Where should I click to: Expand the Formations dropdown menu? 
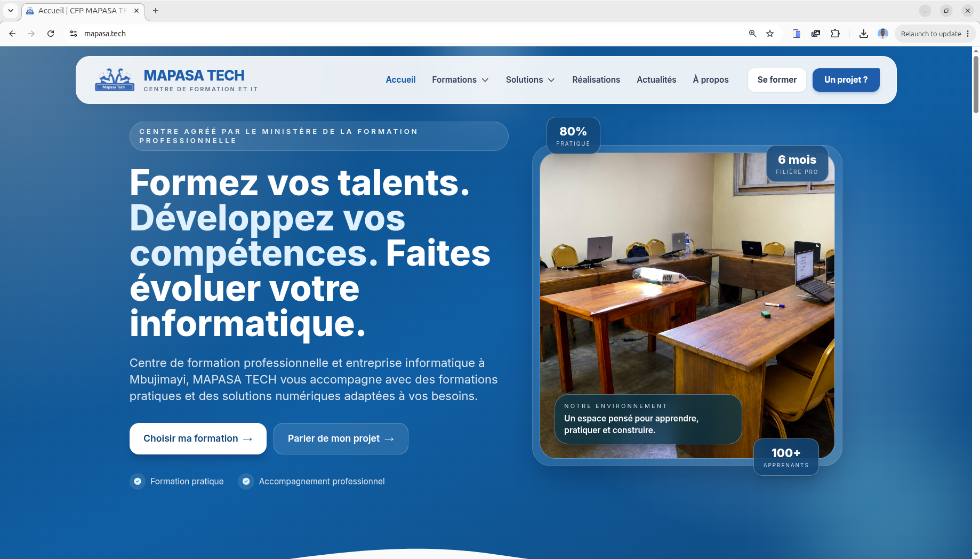[460, 79]
